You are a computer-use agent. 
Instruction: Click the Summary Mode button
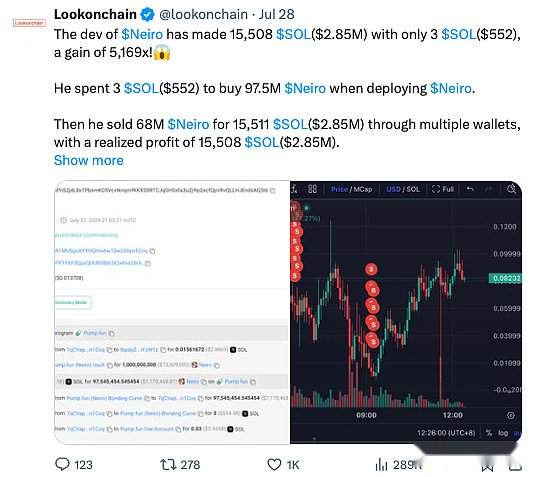[72, 302]
